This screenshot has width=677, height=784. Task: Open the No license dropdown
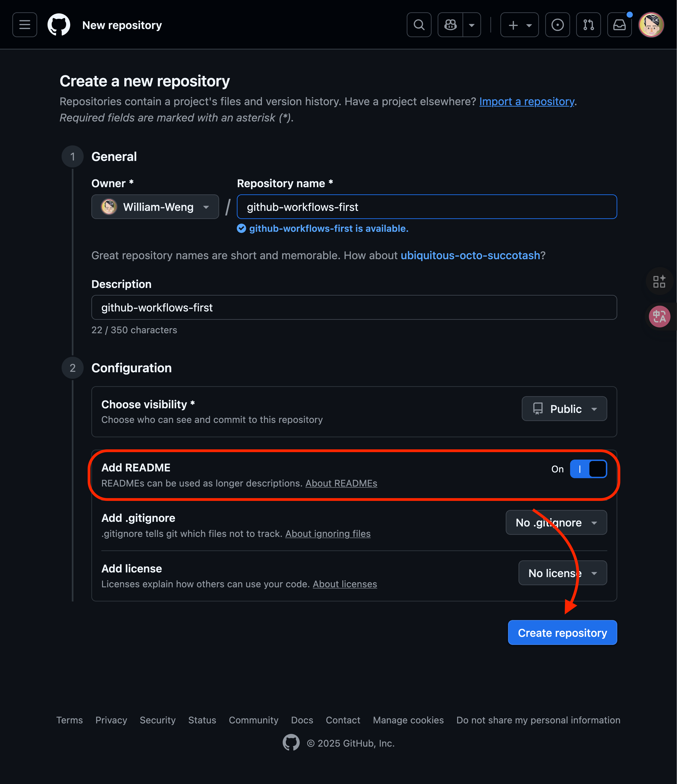(x=563, y=573)
